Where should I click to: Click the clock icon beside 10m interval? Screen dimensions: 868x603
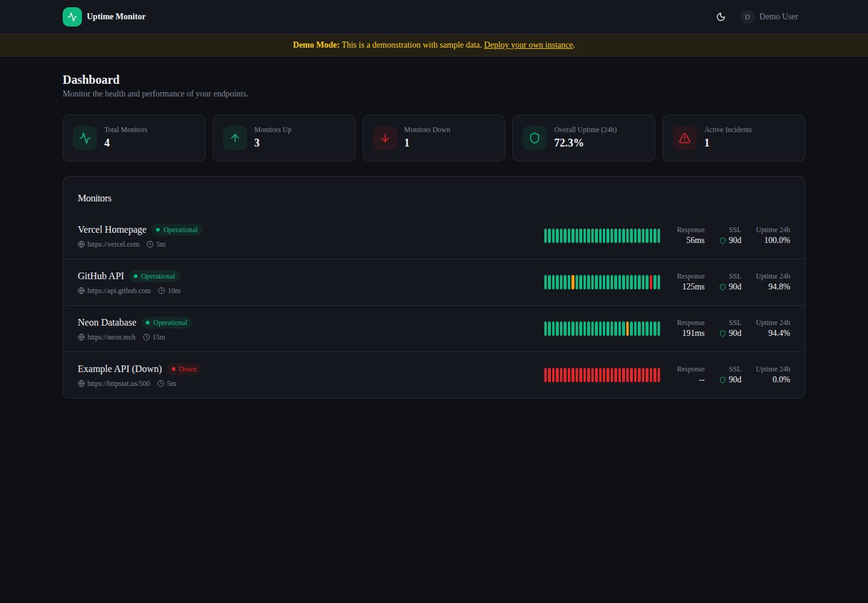pos(162,291)
